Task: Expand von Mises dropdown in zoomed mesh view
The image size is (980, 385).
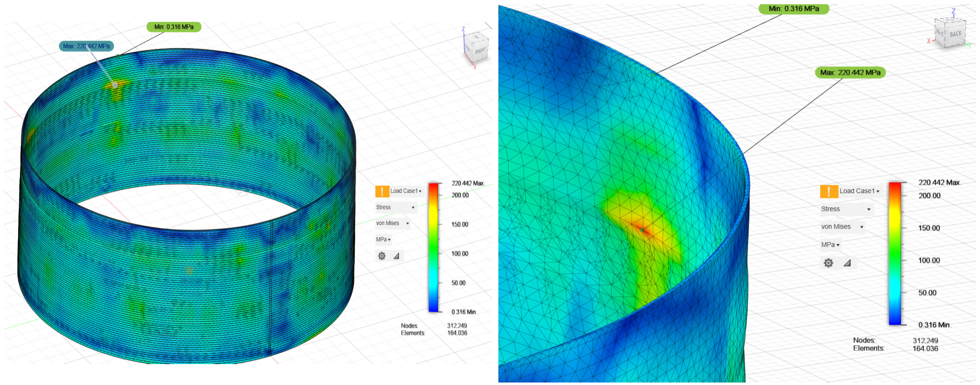Action: 842,227
